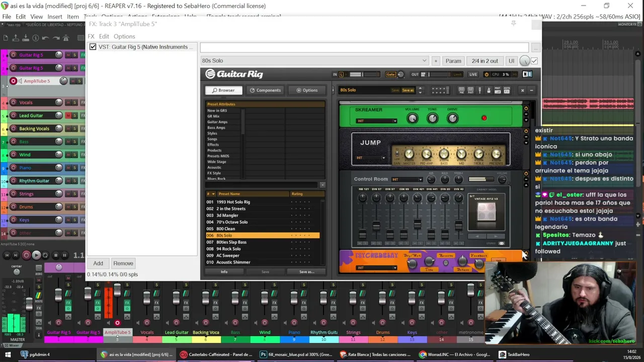The width and height of the screenshot is (644, 362).
Task: Switch to the Guitar Rig Components tab
Action: (x=265, y=90)
